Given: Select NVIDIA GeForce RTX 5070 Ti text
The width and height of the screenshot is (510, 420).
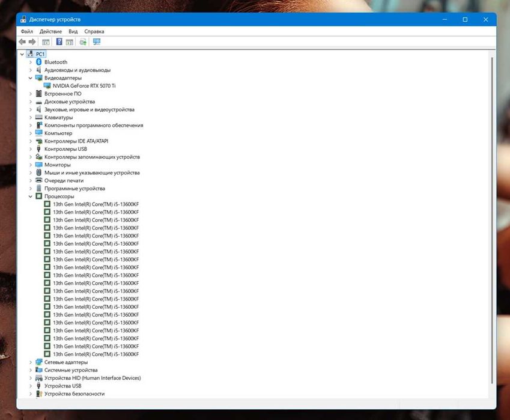Looking at the screenshot, I should pos(84,85).
